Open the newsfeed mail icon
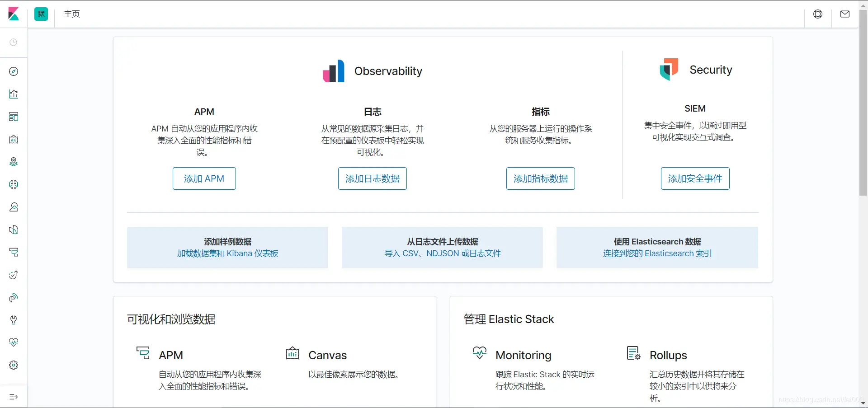This screenshot has height=408, width=868. pos(845,14)
